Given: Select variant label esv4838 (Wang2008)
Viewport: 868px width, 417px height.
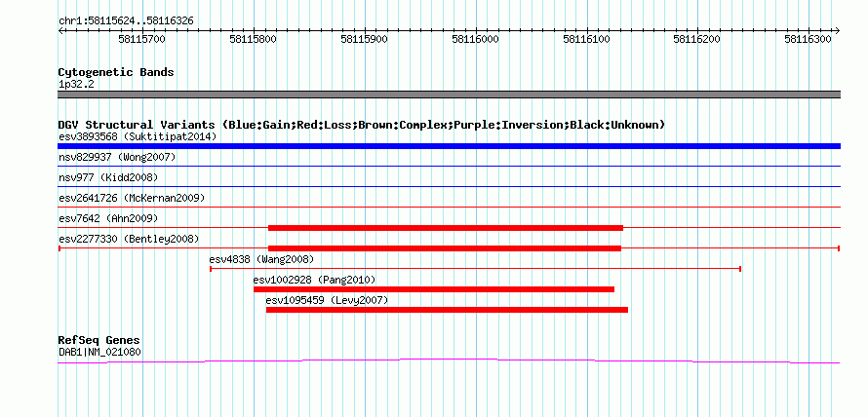Looking at the screenshot, I should point(261,259).
